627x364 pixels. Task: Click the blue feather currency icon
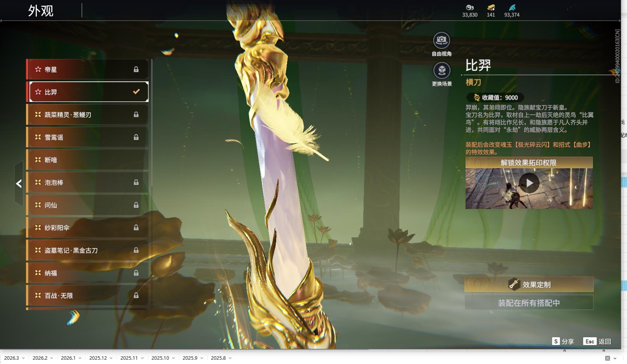click(x=512, y=7)
